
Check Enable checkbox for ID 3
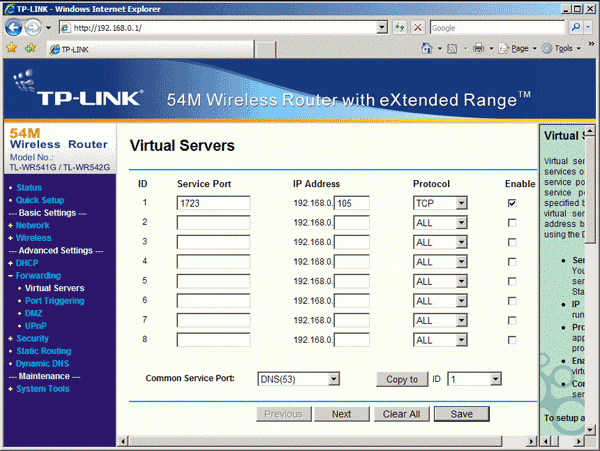coord(512,242)
